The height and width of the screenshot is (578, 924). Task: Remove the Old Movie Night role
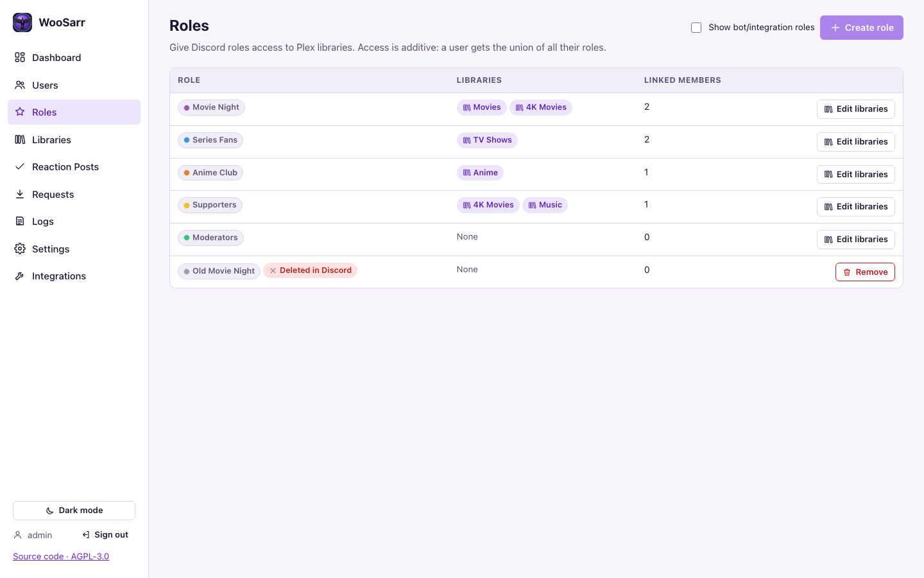pos(865,272)
